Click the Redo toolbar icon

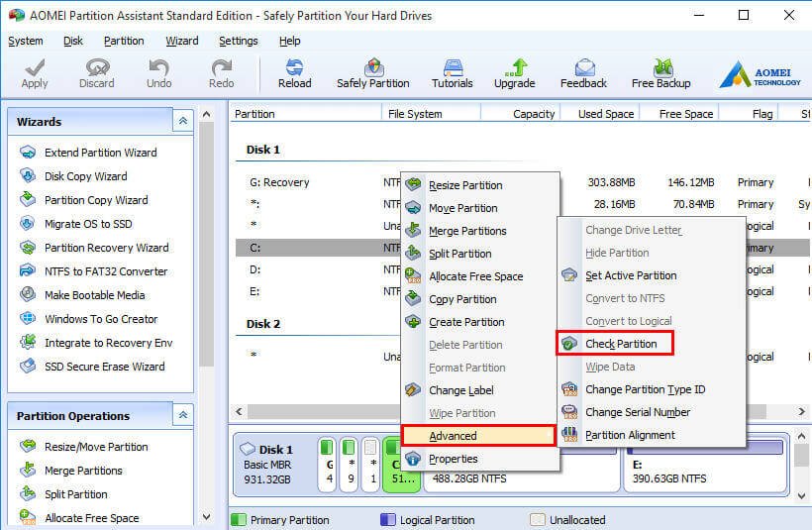pos(221,73)
